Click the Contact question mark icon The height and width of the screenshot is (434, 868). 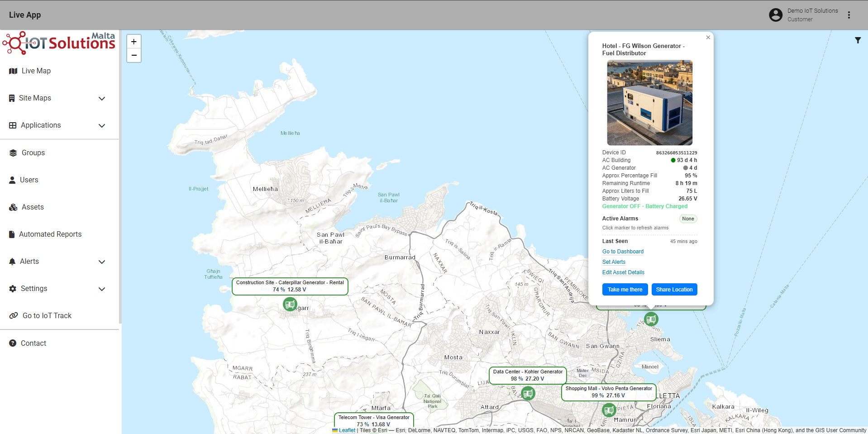coord(13,343)
